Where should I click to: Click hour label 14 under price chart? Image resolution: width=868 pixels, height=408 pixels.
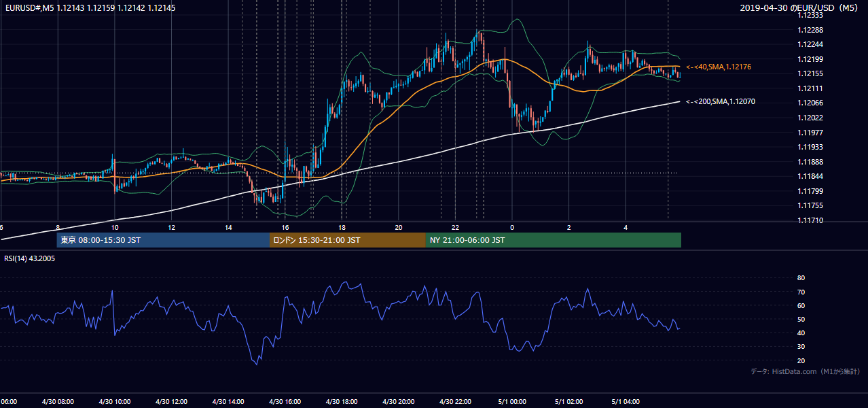click(x=228, y=228)
